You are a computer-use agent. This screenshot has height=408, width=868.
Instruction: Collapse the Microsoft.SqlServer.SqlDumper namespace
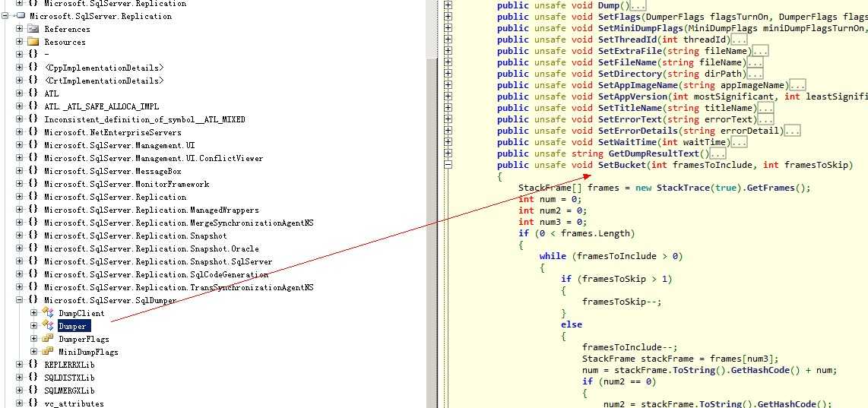(x=19, y=300)
